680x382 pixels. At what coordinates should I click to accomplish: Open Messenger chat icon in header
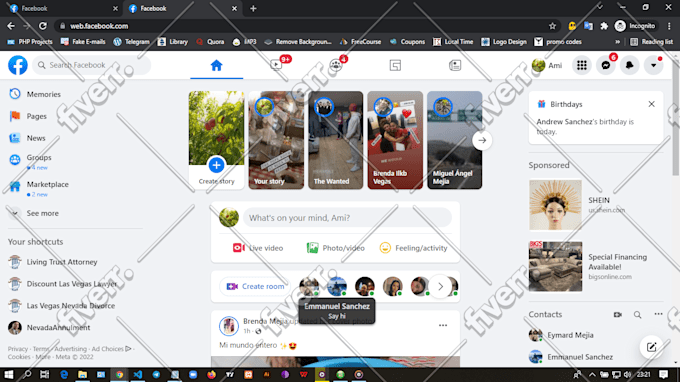pyautogui.click(x=606, y=65)
